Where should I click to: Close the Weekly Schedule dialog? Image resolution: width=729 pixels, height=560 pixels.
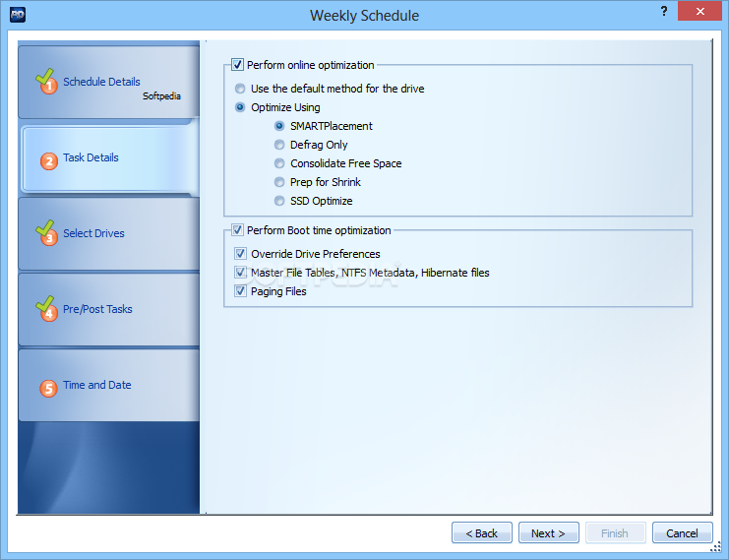tap(699, 11)
